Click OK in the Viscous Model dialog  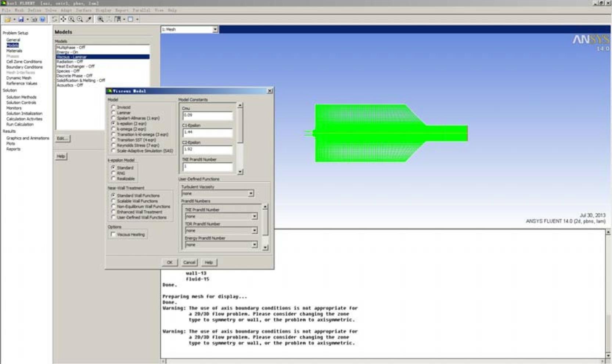click(x=169, y=262)
